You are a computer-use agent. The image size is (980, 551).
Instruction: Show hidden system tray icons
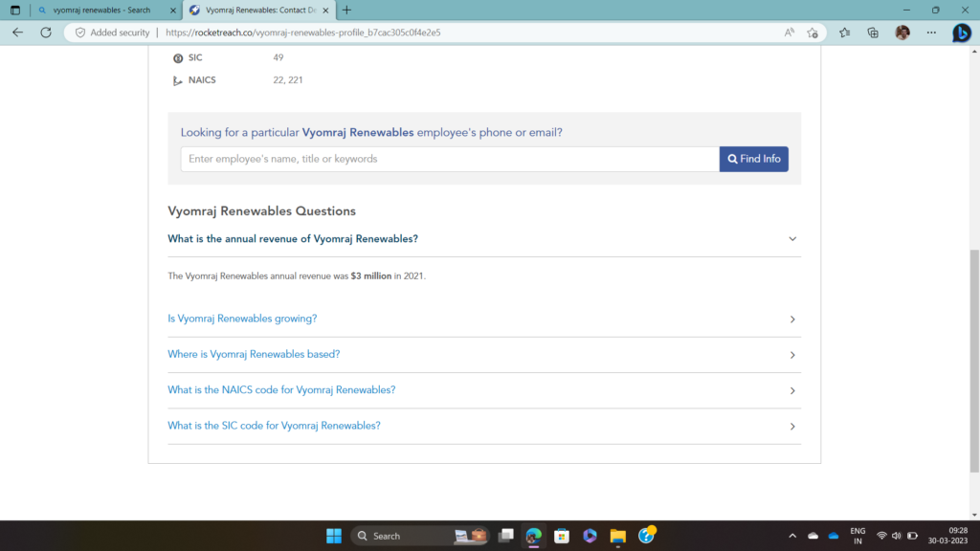792,536
